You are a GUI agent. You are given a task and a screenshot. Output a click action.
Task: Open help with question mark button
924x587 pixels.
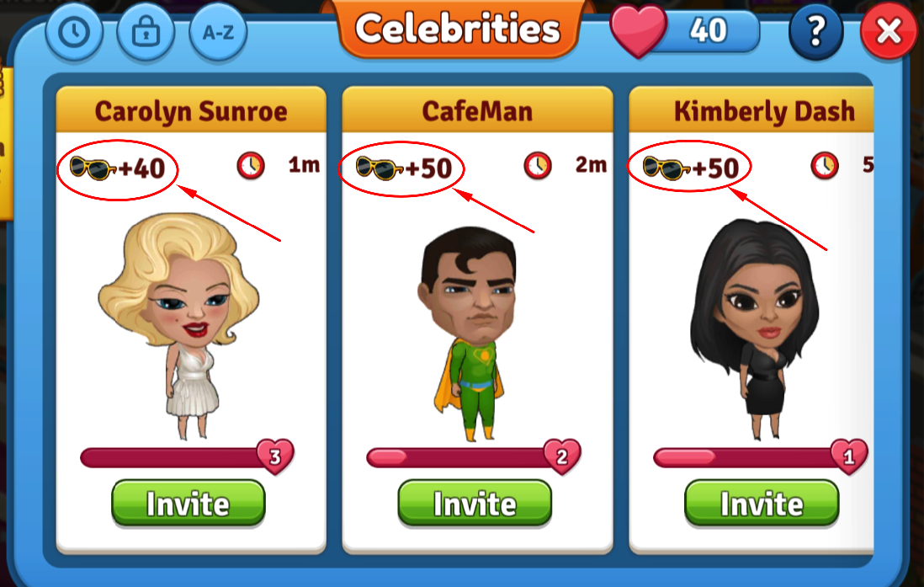tap(816, 30)
